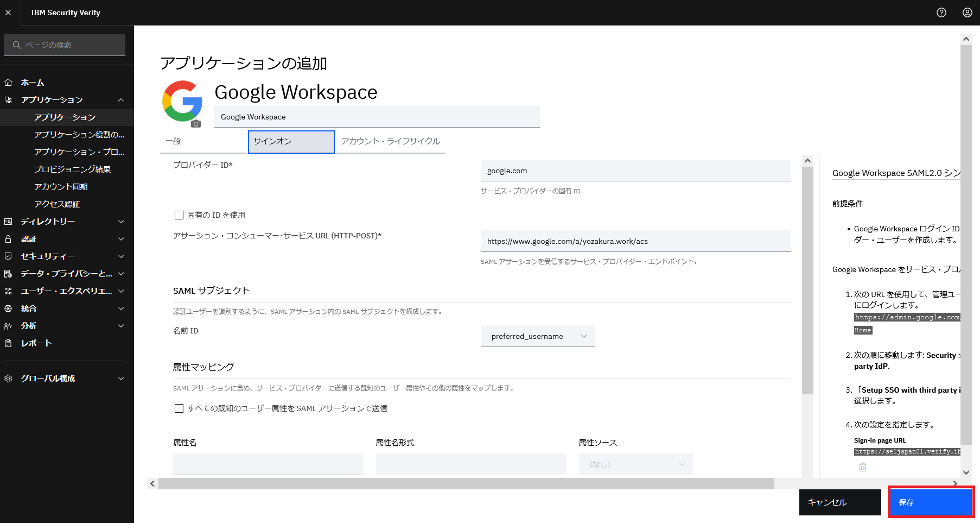The width and height of the screenshot is (980, 523).
Task: Click the Directory icon in sidebar
Action: (8, 222)
